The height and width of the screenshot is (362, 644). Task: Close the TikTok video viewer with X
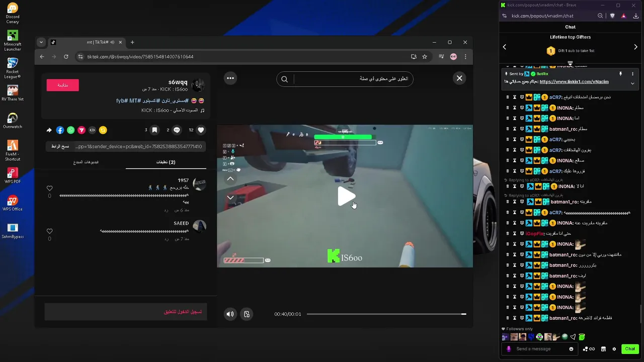click(x=459, y=78)
